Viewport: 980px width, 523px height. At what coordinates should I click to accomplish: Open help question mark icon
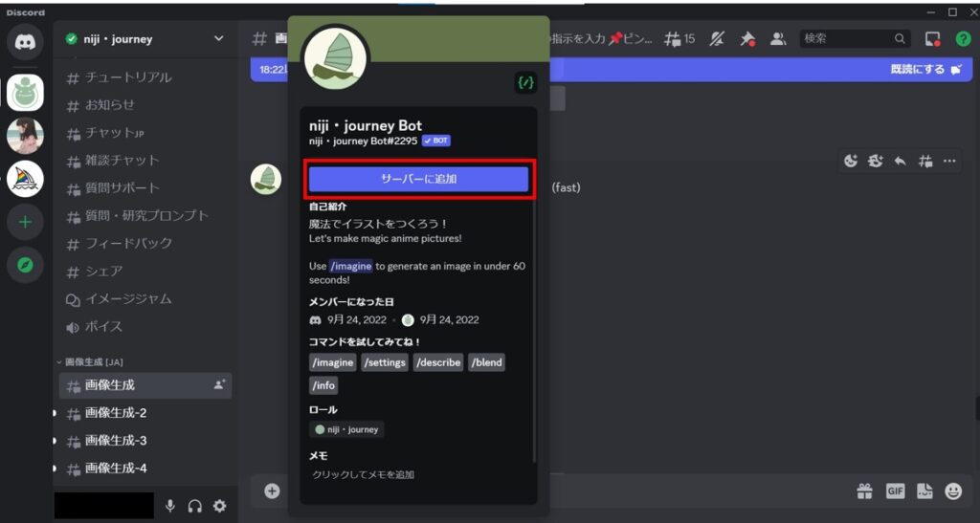963,38
